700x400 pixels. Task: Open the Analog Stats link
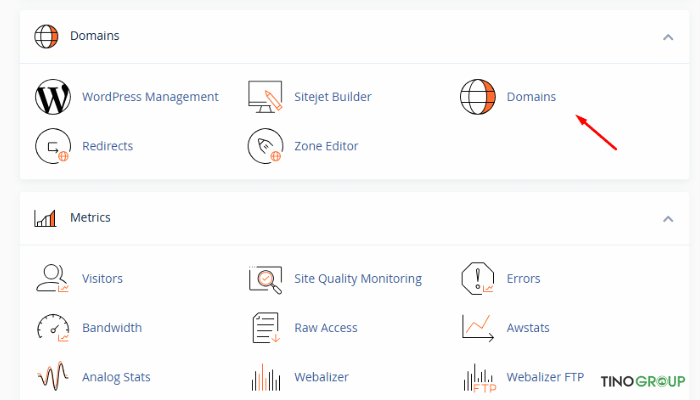116,377
